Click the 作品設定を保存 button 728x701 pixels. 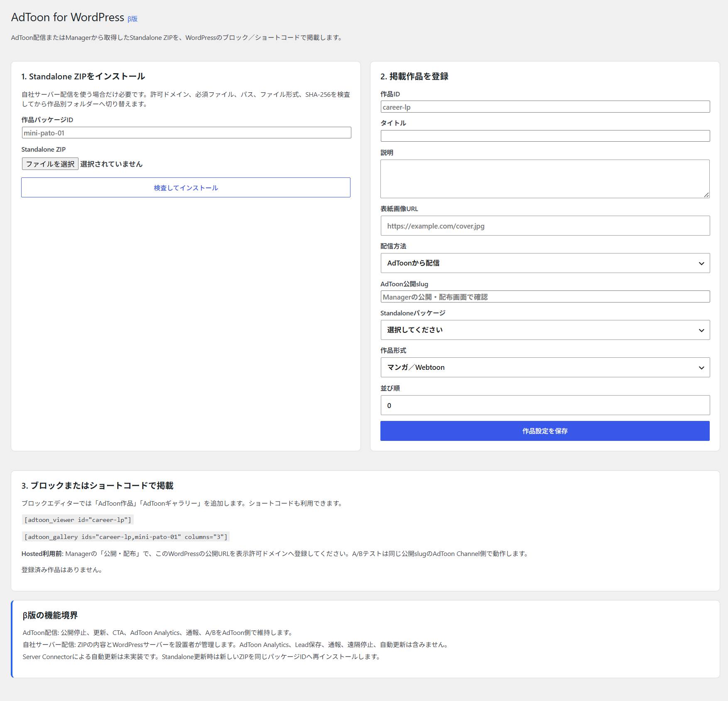545,431
